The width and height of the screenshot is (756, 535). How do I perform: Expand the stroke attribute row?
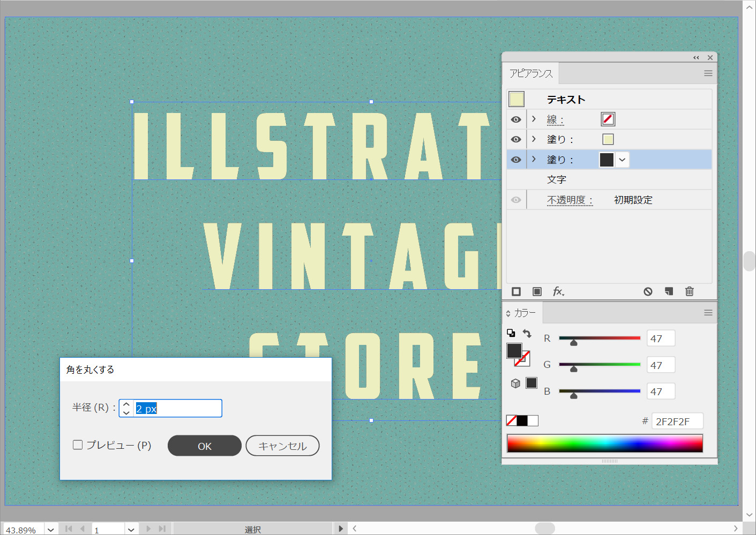pyautogui.click(x=534, y=119)
